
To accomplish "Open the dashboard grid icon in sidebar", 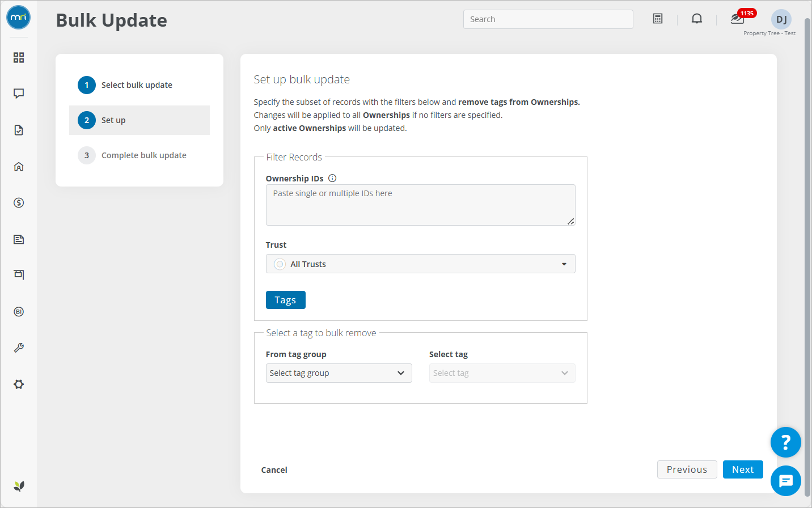I will (x=19, y=58).
